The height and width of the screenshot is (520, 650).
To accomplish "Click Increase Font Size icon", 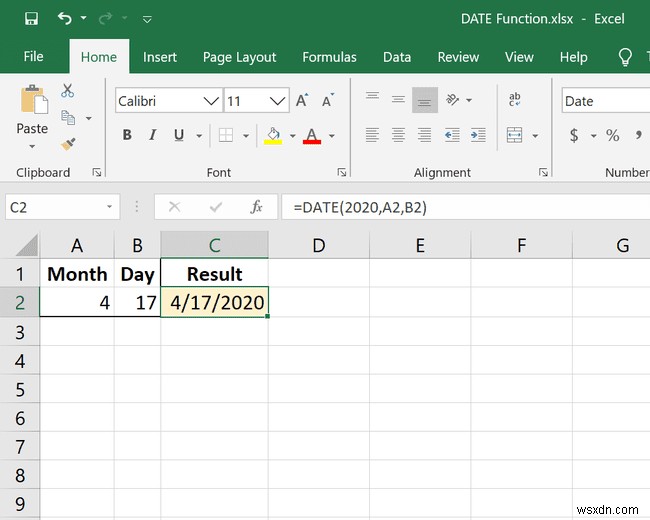I will (302, 100).
